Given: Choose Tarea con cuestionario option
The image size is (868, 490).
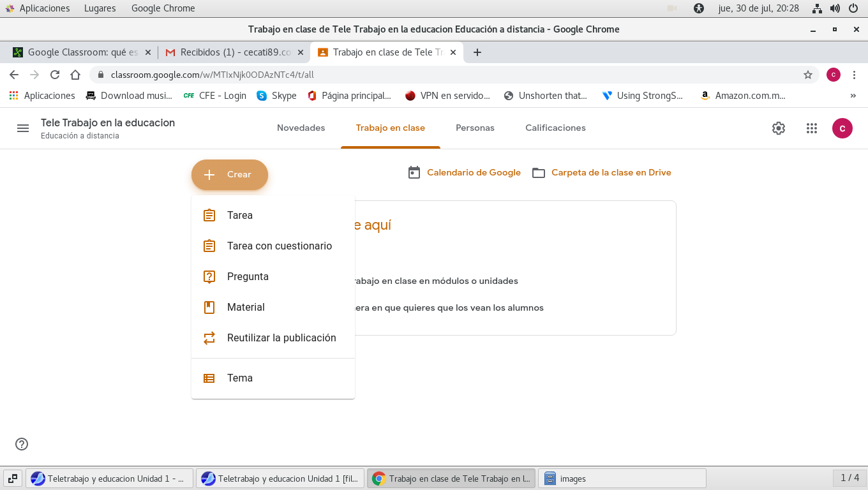Looking at the screenshot, I should pos(279,246).
